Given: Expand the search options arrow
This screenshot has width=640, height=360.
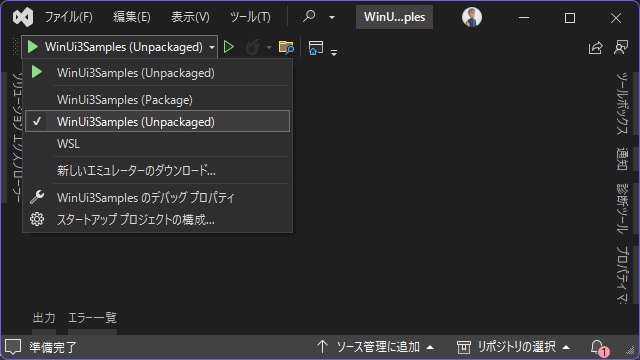Looking at the screenshot, I should [332, 17].
